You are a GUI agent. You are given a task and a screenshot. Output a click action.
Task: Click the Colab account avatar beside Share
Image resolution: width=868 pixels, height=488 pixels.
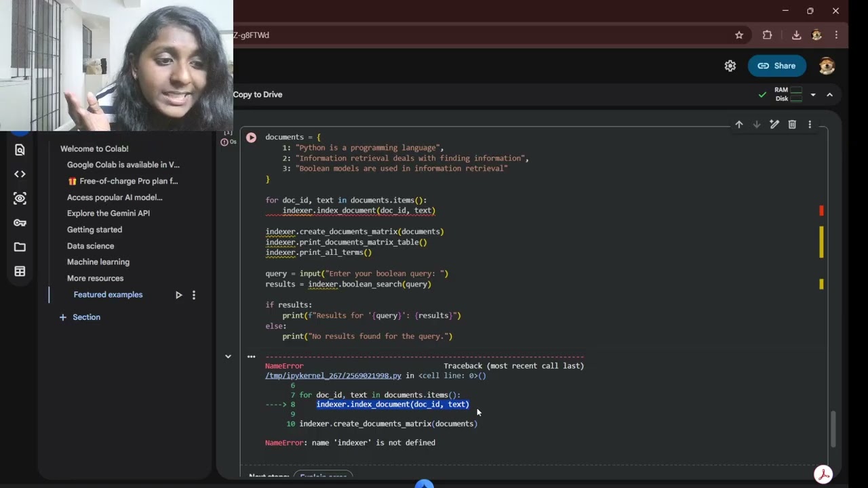click(x=827, y=66)
